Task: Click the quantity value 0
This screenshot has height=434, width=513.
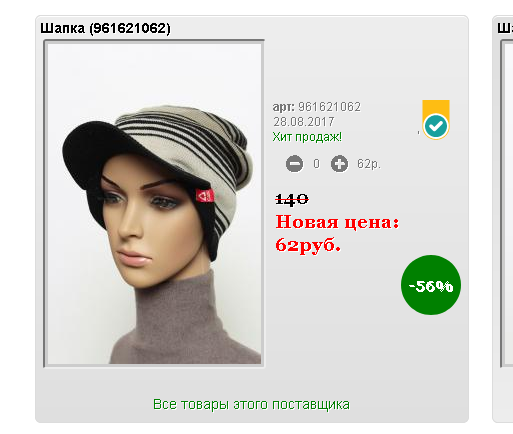Action: (316, 164)
